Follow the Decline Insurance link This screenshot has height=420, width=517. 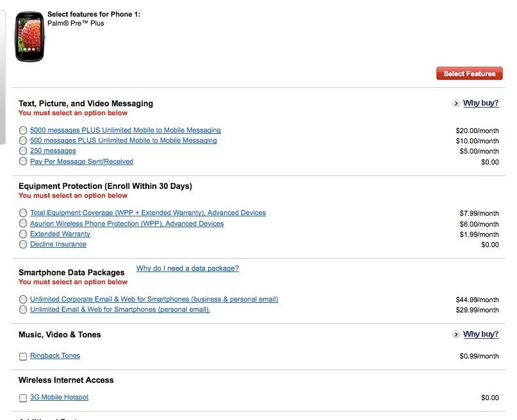[58, 244]
